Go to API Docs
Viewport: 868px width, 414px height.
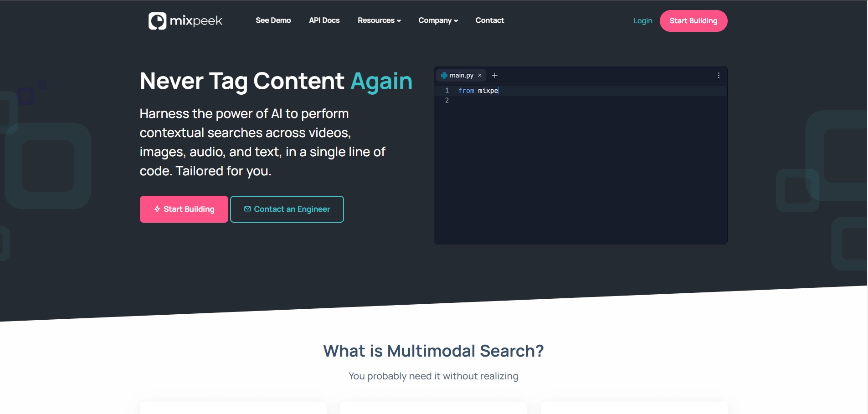tap(324, 20)
